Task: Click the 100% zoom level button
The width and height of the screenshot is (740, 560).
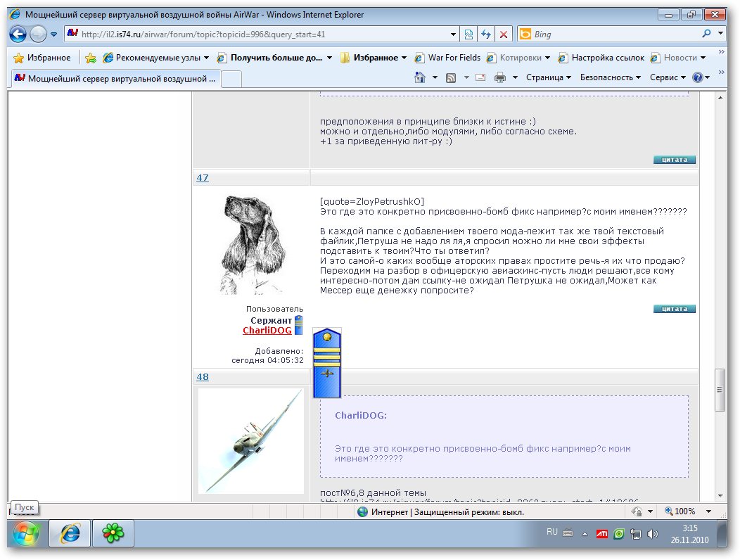Action: click(680, 511)
